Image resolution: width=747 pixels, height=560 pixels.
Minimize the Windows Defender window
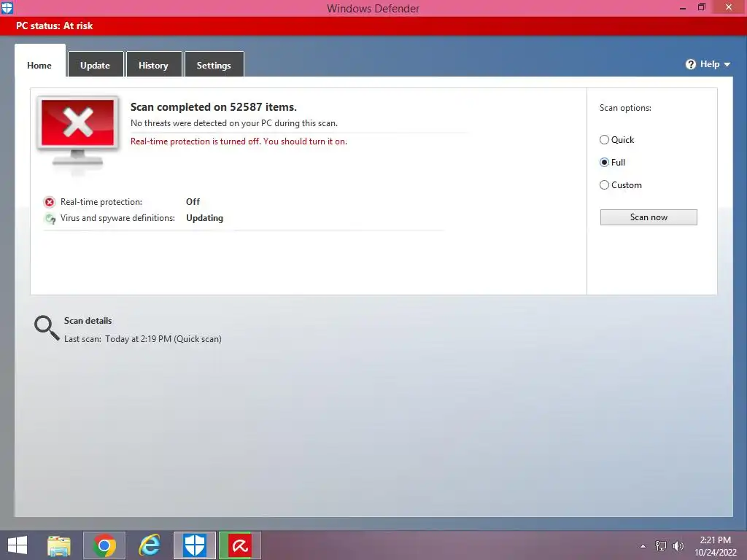(683, 7)
